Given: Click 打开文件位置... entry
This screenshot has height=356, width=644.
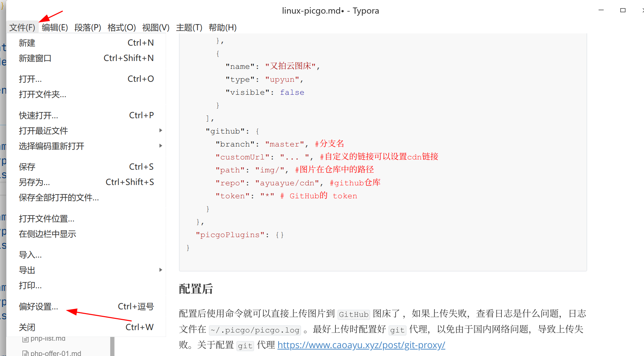Looking at the screenshot, I should (86, 219).
